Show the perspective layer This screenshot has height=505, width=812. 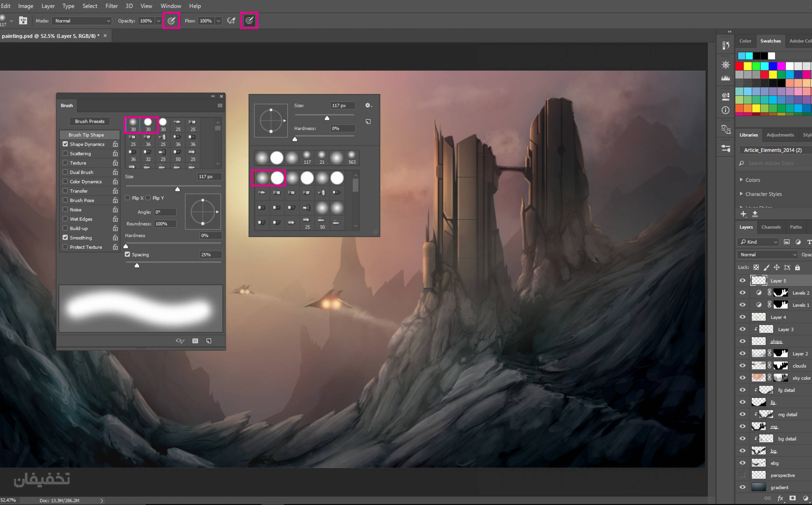(743, 475)
